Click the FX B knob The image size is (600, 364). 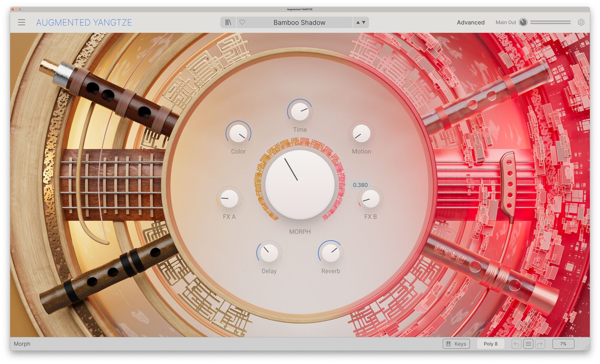[370, 199]
